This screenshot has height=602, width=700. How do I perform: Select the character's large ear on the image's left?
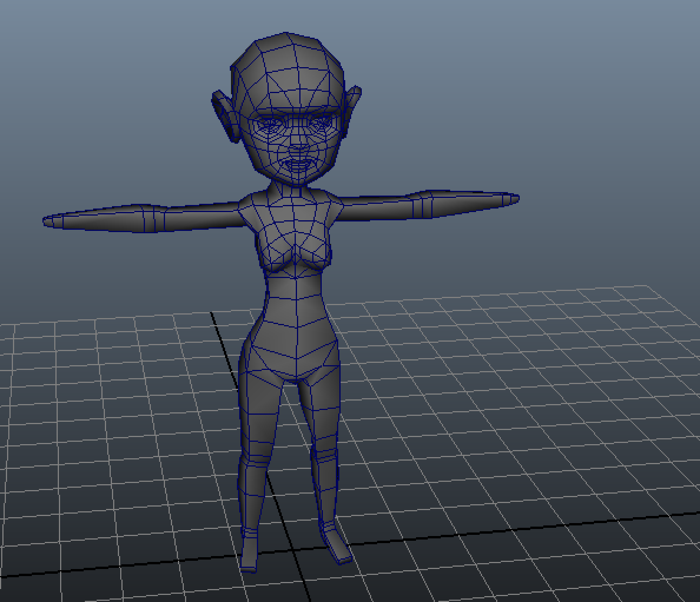click(x=226, y=116)
